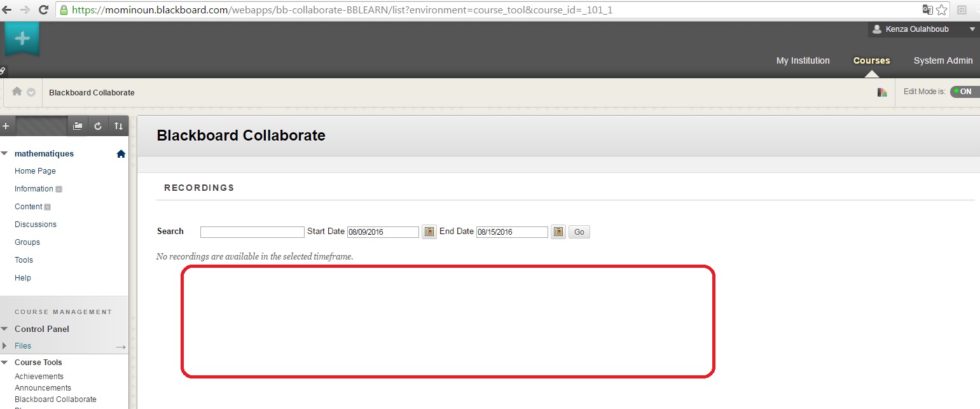The image size is (980, 409).
Task: Click the teal plus bookmark icon
Action: (22, 39)
